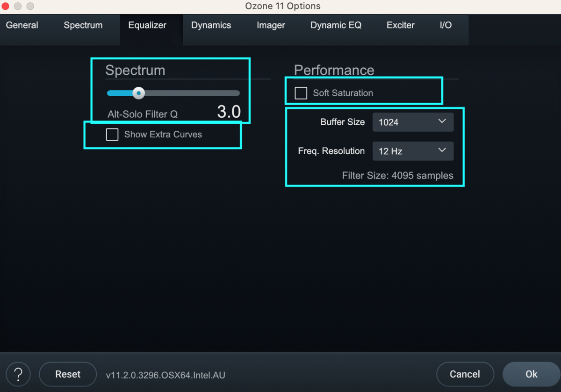Open the Dynamics tab
Viewport: 561px width, 392px height.
tap(211, 25)
